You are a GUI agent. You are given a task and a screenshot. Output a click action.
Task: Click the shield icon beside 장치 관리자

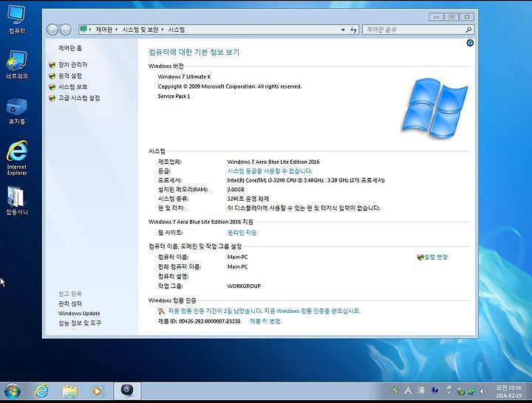52,65
